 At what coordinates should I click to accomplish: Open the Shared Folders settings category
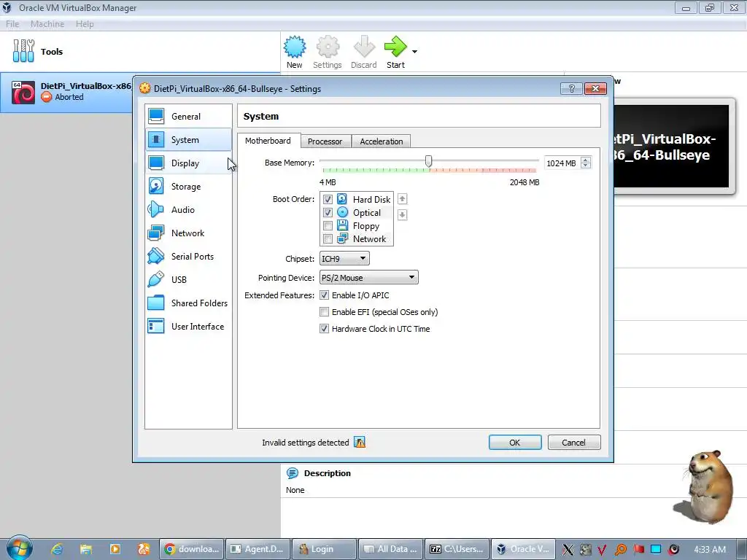pos(188,303)
